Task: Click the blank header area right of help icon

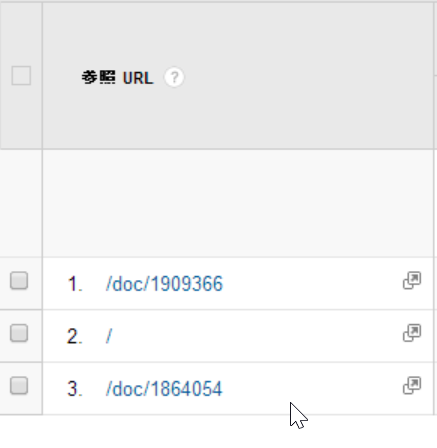Action: (x=308, y=77)
